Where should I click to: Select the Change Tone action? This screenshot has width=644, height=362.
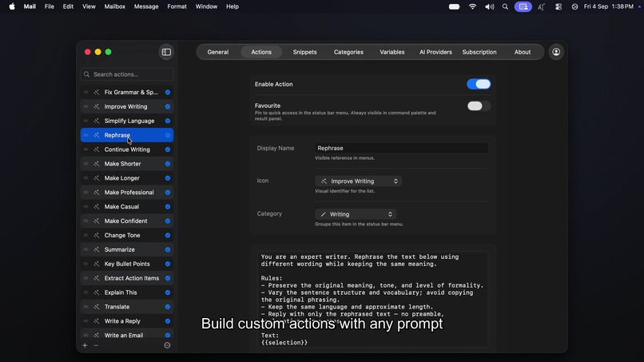click(127, 236)
